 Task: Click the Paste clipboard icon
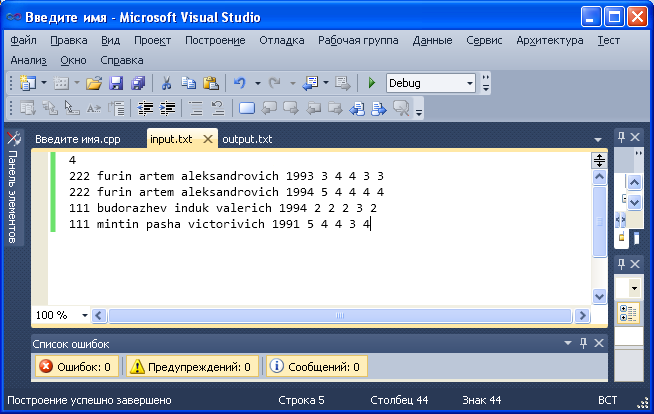pos(211,83)
